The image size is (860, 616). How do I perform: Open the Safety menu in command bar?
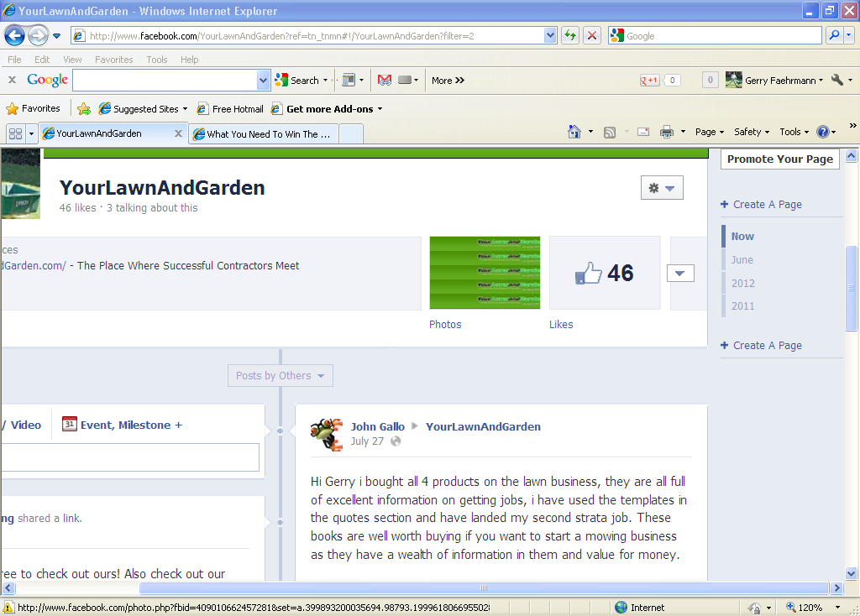[752, 132]
